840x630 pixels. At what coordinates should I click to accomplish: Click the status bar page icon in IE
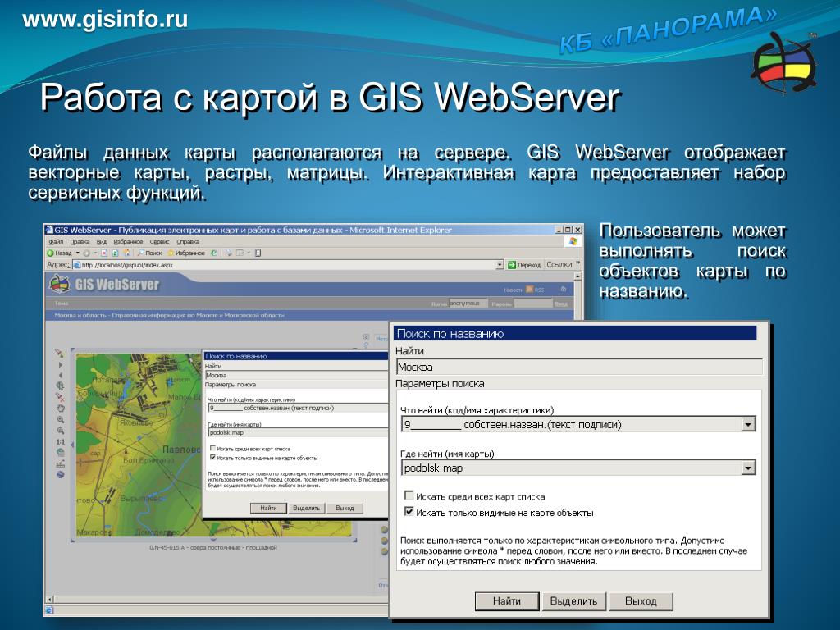point(49,609)
